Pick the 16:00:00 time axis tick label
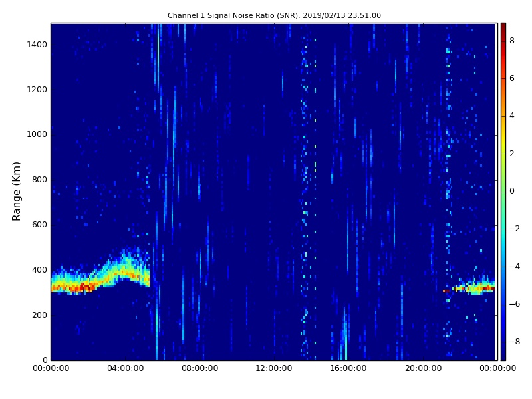The height and width of the screenshot is (399, 532). pyautogui.click(x=348, y=368)
